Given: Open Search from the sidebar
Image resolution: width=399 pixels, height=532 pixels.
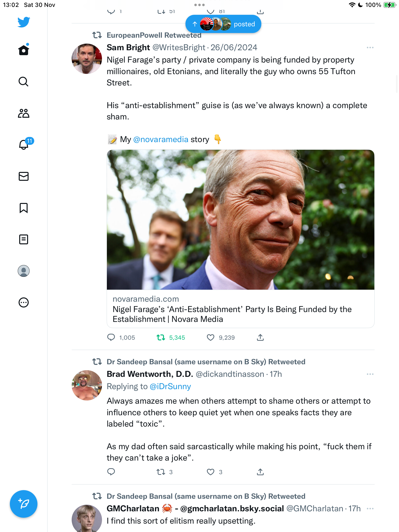Looking at the screenshot, I should [24, 82].
